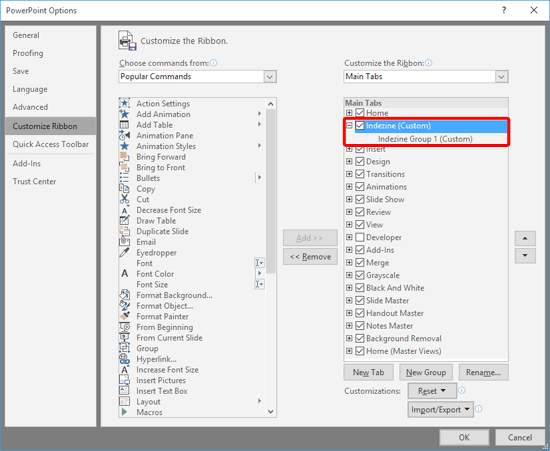Expand the View tab node
The width and height of the screenshot is (550, 451).
(x=349, y=224)
